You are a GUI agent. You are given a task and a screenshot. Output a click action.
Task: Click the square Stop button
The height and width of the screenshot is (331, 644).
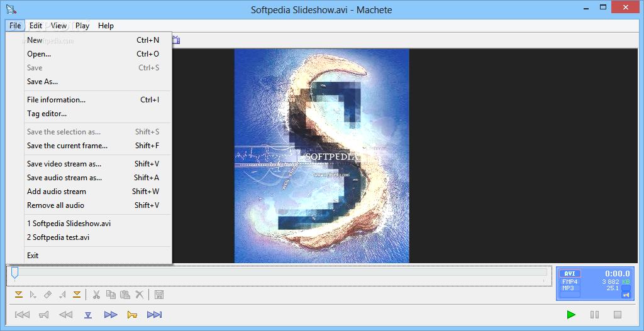pyautogui.click(x=618, y=315)
